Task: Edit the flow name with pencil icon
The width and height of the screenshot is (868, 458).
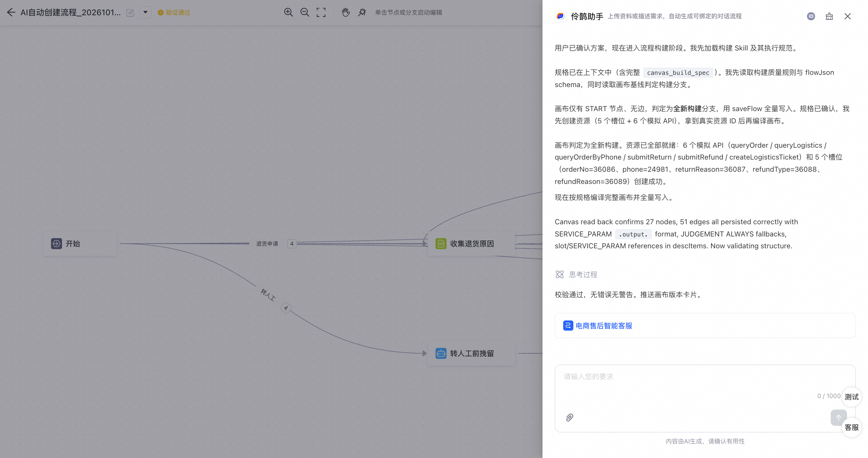Action: (130, 13)
